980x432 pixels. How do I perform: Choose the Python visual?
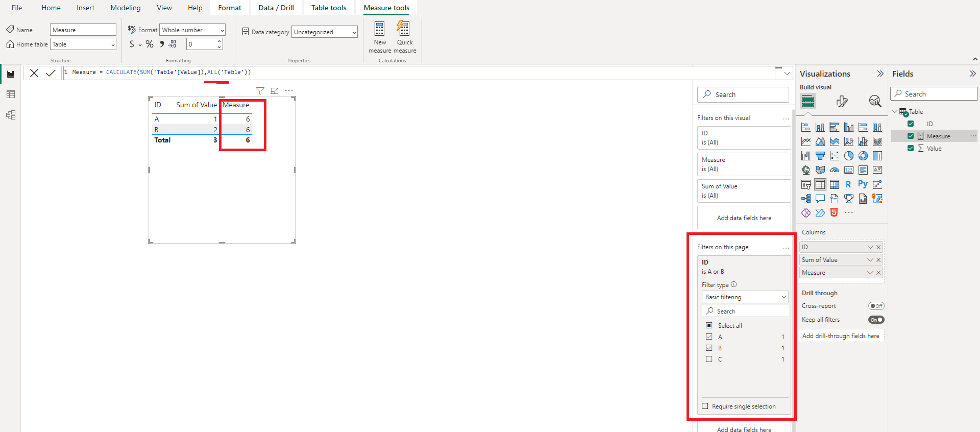point(863,184)
